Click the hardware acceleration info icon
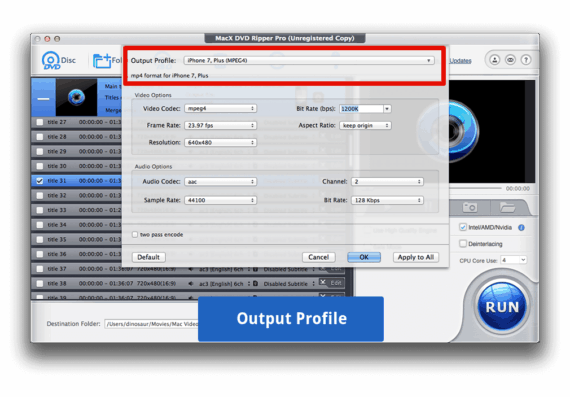The width and height of the screenshot is (570, 397). (521, 228)
